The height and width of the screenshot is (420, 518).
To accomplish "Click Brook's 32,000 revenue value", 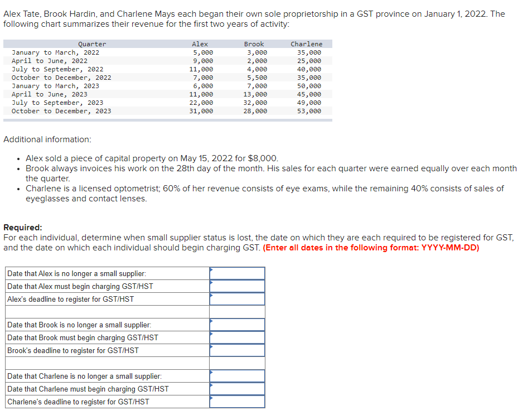I will (x=255, y=103).
